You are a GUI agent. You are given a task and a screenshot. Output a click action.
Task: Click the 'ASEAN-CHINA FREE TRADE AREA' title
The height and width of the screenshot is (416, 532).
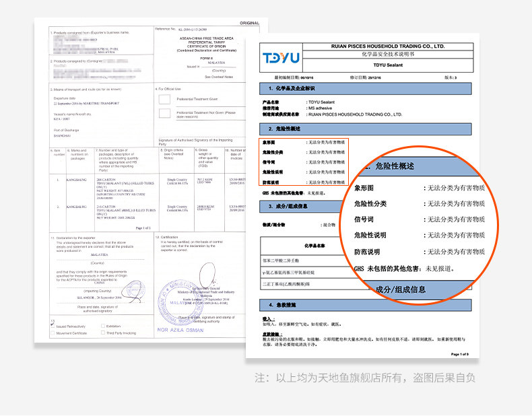207,38
